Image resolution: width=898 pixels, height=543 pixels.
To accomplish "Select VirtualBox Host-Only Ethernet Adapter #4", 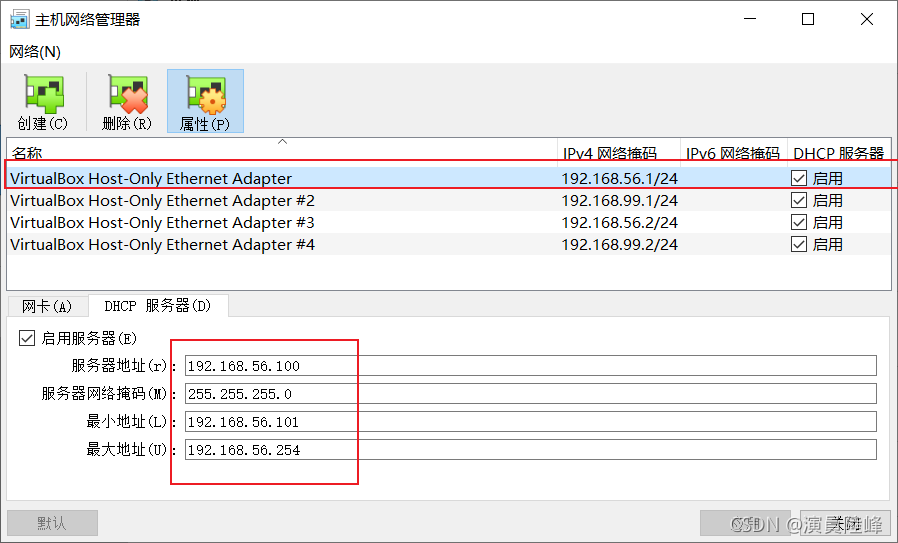I will coord(449,245).
